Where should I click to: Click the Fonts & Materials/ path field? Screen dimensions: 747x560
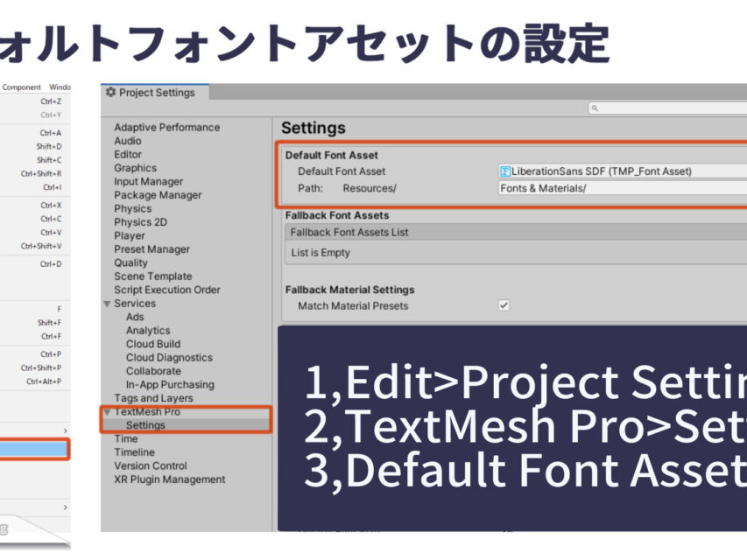(623, 188)
